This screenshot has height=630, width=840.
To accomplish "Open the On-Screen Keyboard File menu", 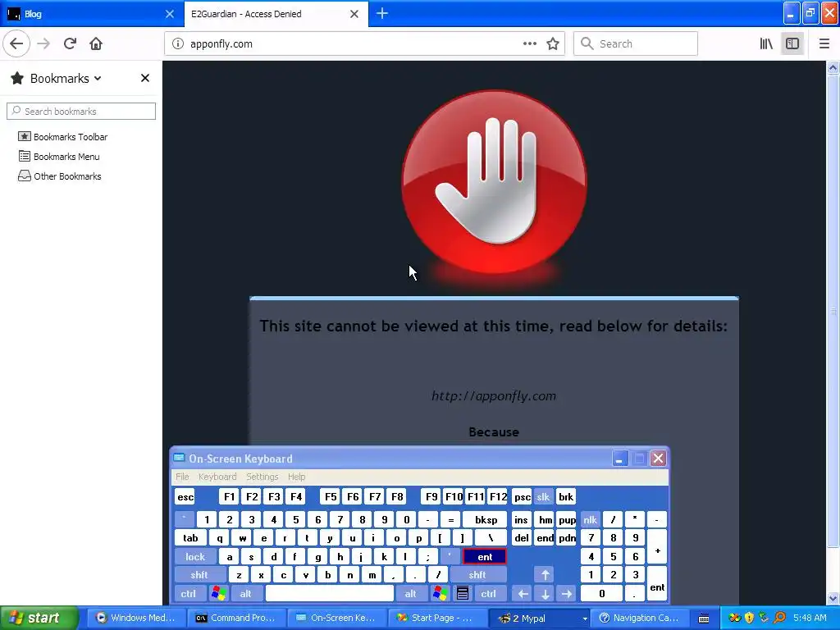I will pos(182,477).
